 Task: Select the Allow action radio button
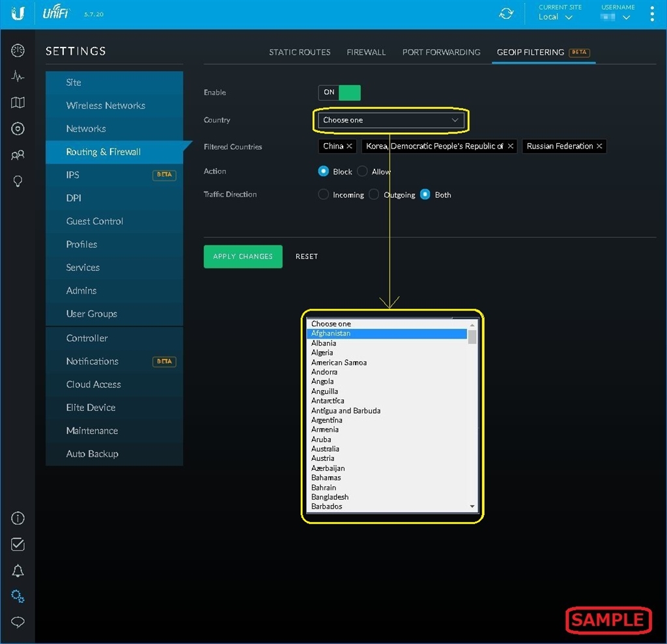point(362,171)
